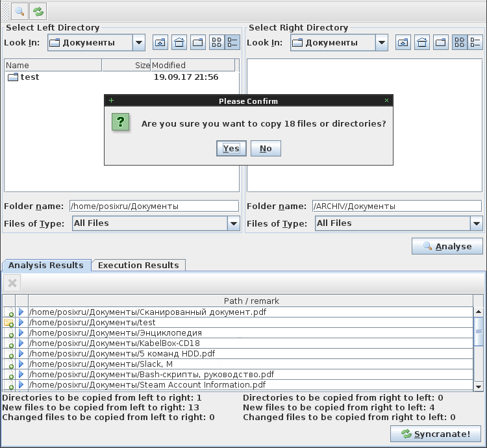The image size is (487, 448).
Task: Click new-file status icon of 5 команд HDD.pdf row
Action: coord(8,354)
